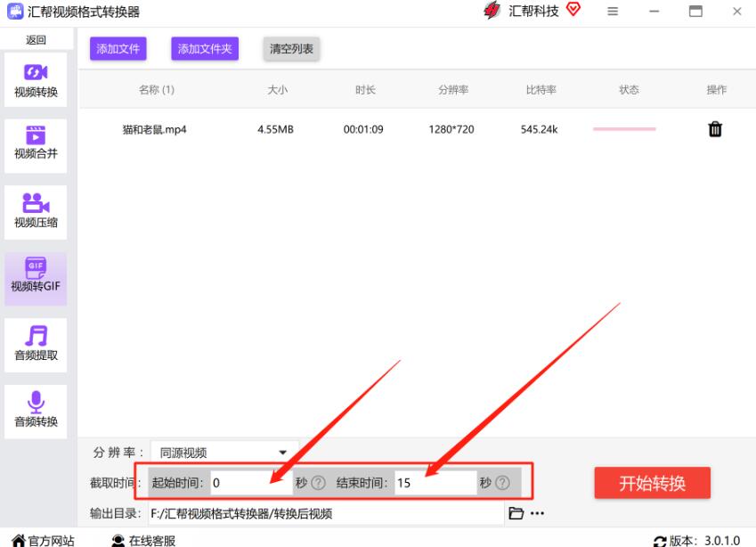Click the 起始时间 start time input field
Screen dimensions: 756x547
249,483
